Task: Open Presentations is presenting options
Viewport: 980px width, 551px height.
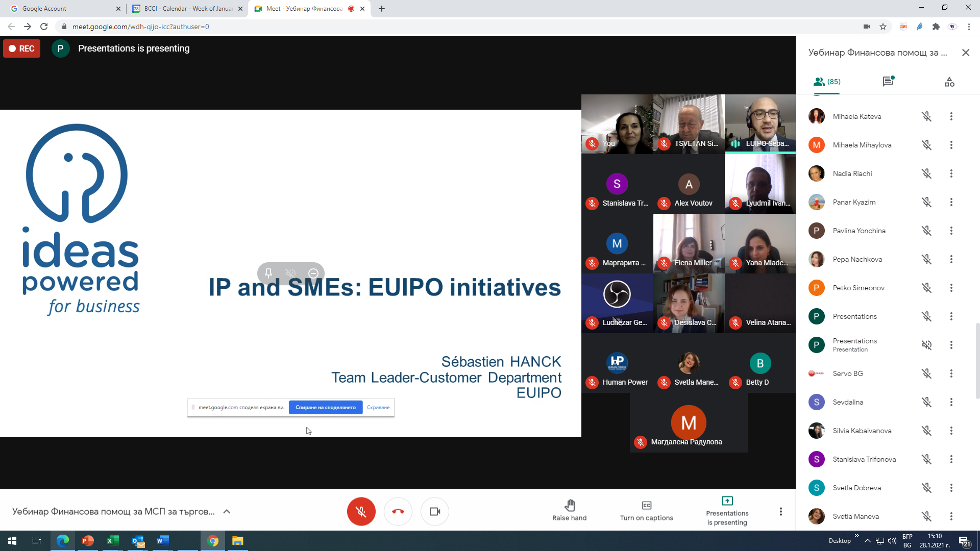Action: tap(727, 511)
